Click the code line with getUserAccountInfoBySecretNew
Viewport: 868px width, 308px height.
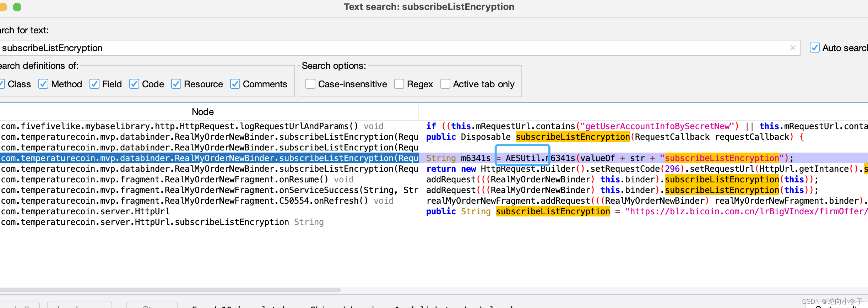(646, 126)
